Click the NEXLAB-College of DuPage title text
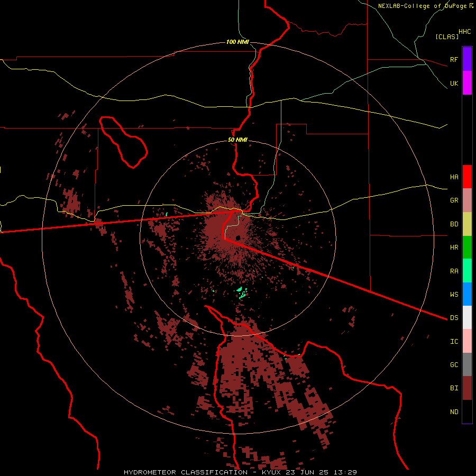476x476 pixels. tap(422, 6)
